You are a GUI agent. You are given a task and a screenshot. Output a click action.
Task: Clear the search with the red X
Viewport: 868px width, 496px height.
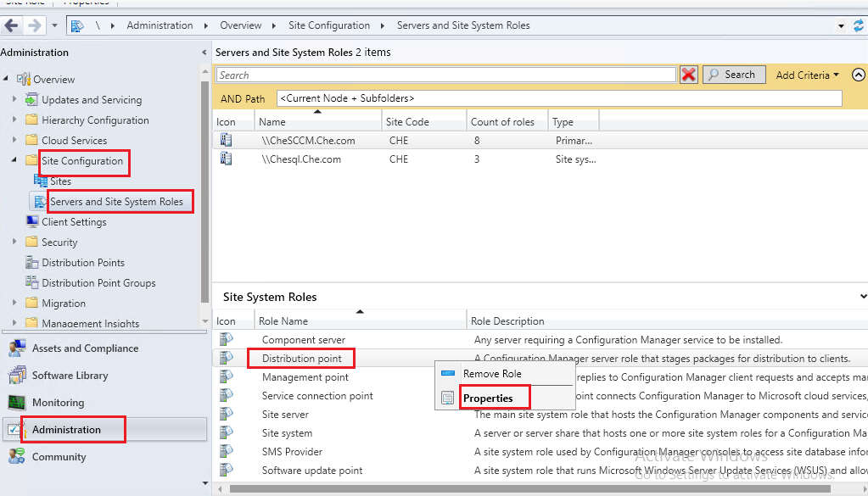click(687, 74)
